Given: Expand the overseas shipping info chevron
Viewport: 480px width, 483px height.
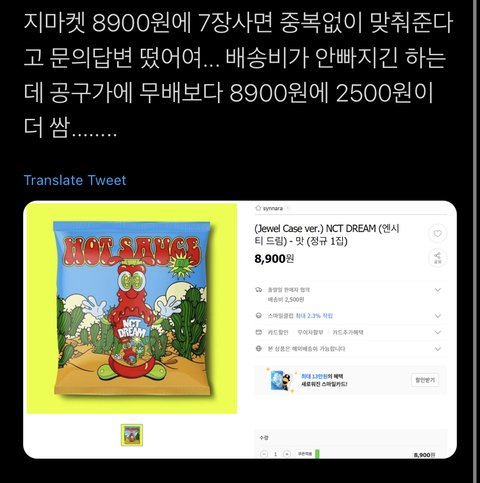Looking at the screenshot, I should 438,349.
